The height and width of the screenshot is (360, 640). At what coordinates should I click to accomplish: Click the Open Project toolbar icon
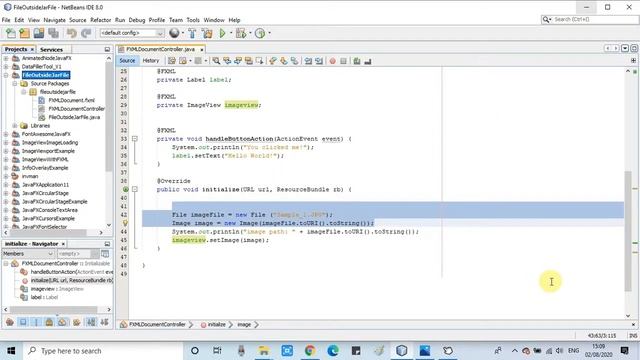(39, 33)
